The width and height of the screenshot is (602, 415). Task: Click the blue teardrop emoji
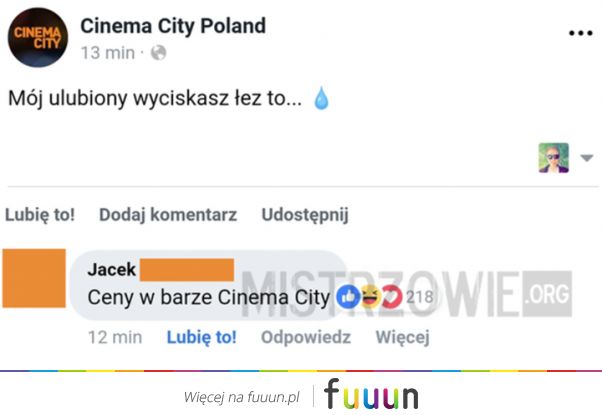pyautogui.click(x=321, y=98)
